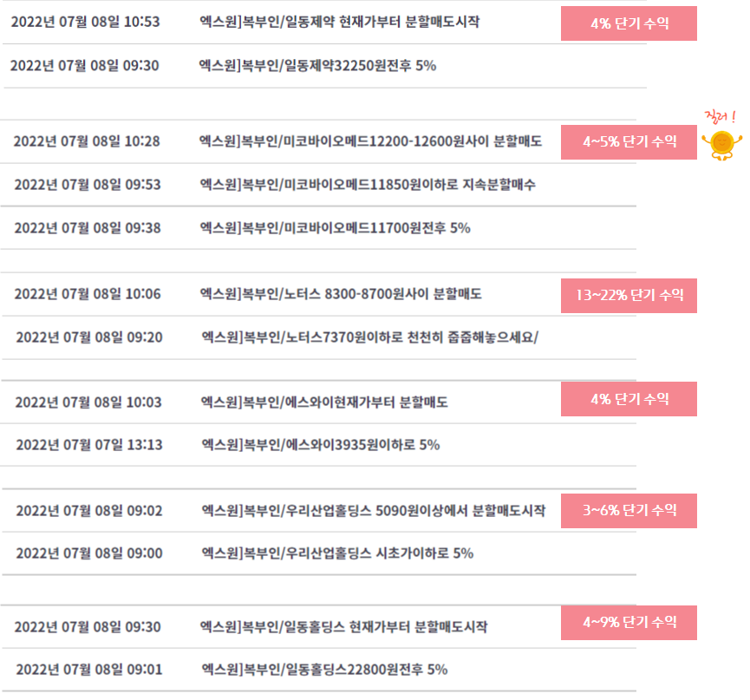Image resolution: width=750 pixels, height=700 pixels.
Task: Select the 4% 단기 수익 badge for 에스와이
Action: click(x=629, y=399)
